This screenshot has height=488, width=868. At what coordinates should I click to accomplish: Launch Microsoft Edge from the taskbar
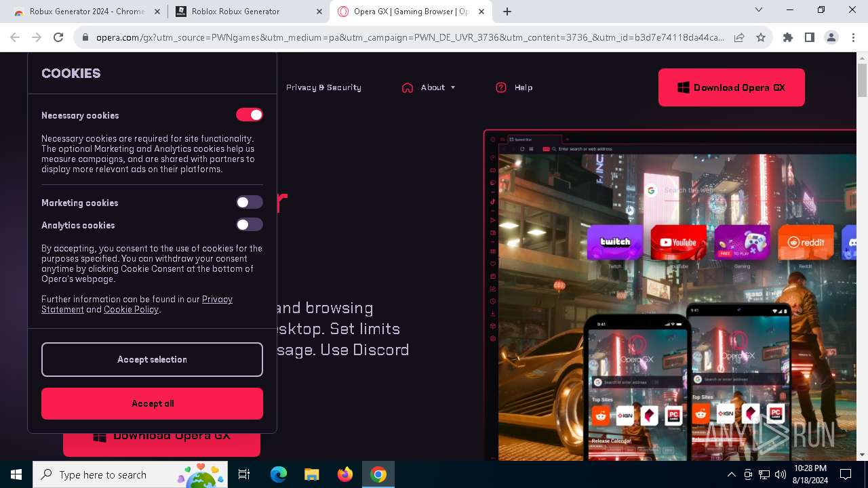(279, 474)
